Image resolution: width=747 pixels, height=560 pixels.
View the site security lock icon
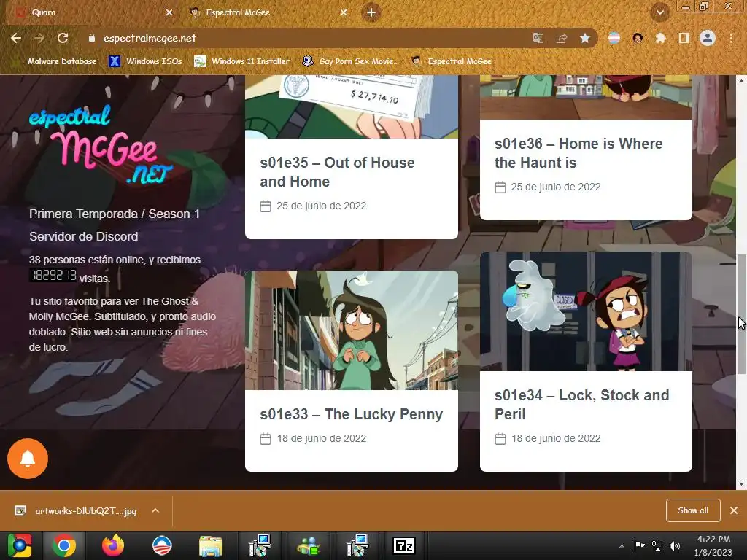tap(91, 38)
